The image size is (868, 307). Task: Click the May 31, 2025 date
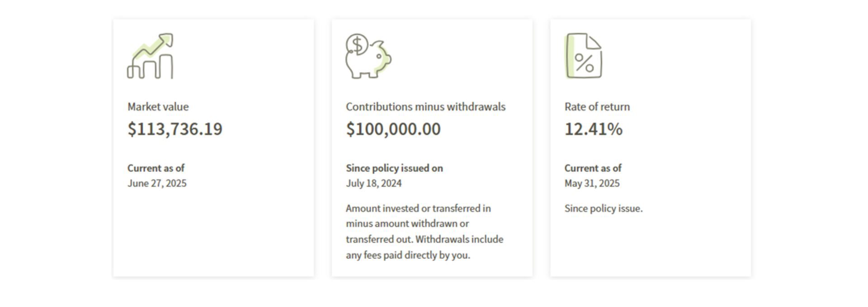click(592, 183)
